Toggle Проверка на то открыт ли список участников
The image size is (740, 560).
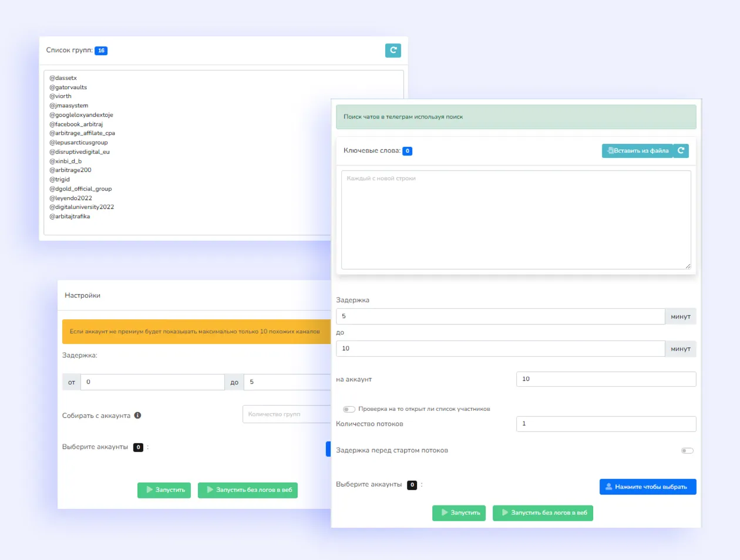pos(349,409)
